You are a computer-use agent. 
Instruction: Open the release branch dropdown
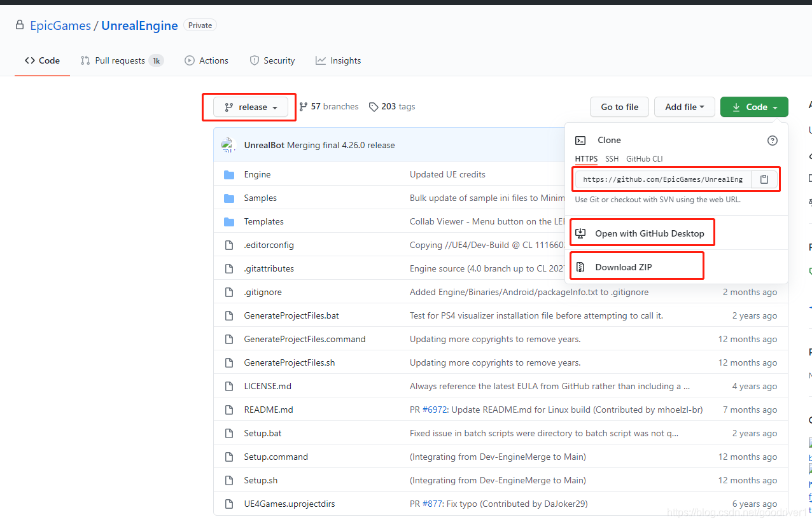coord(251,107)
